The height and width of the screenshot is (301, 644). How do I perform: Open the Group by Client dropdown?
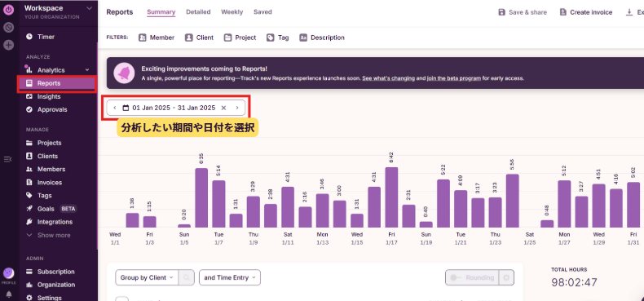point(147,277)
